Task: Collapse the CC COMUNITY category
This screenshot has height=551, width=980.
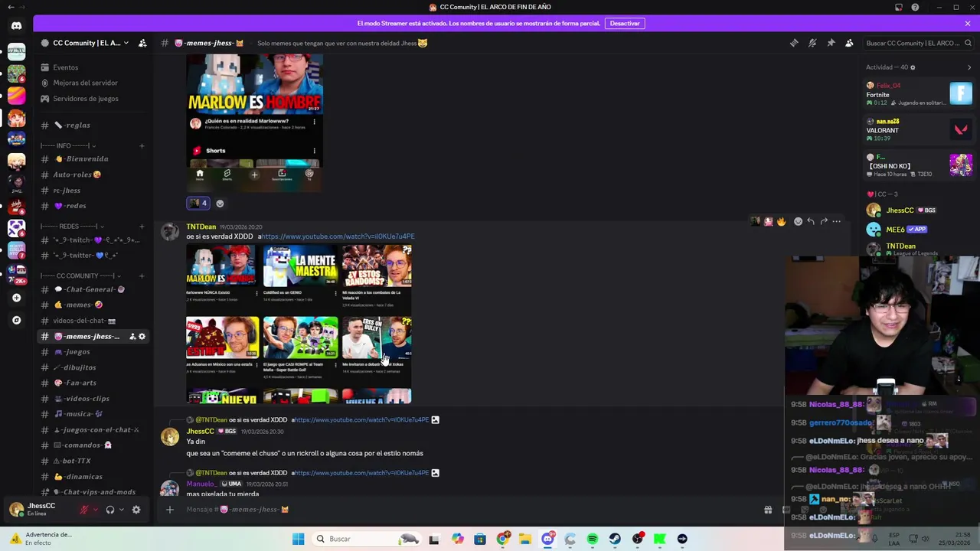Action: point(80,275)
